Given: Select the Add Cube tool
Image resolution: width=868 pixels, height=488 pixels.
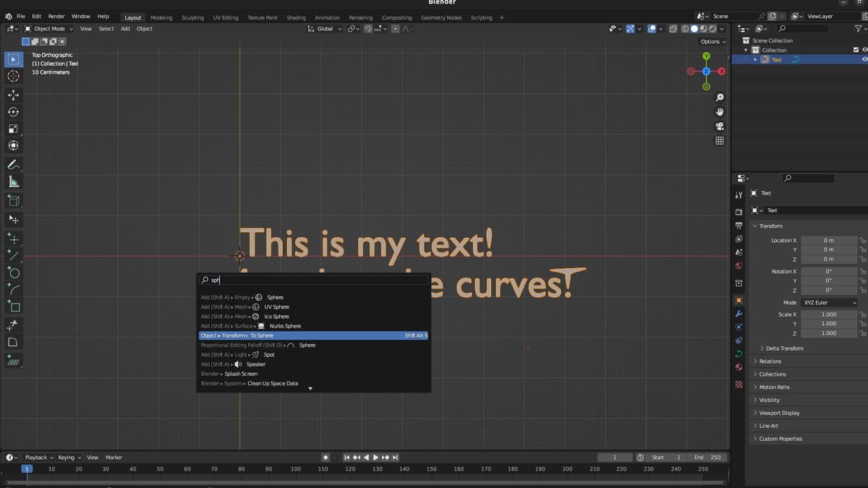Looking at the screenshot, I should (x=14, y=200).
